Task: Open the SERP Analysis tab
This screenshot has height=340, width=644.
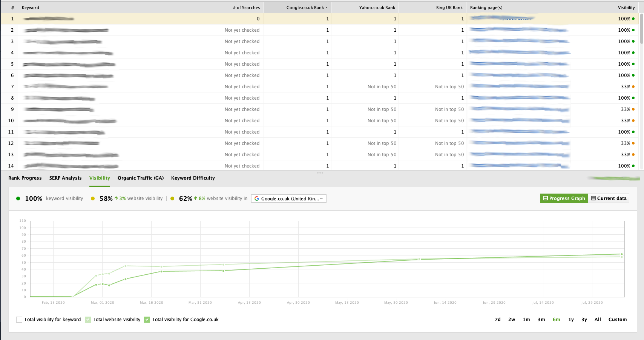Action: pos(65,178)
